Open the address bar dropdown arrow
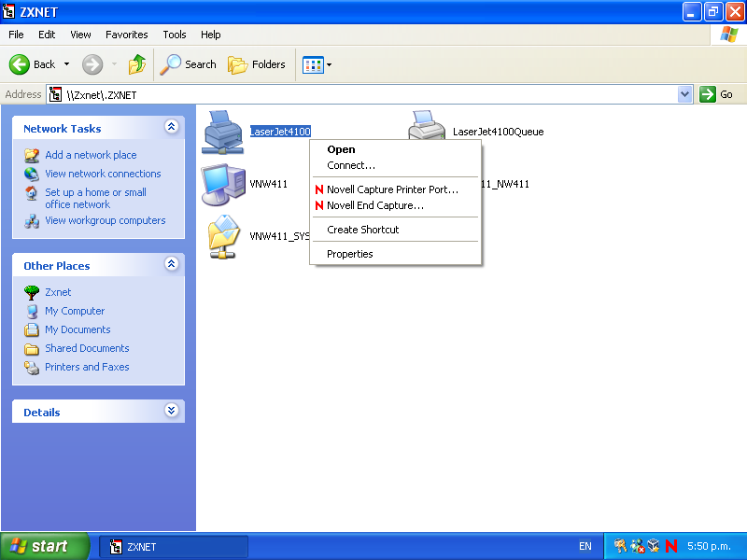The width and height of the screenshot is (747, 560). pyautogui.click(x=684, y=94)
